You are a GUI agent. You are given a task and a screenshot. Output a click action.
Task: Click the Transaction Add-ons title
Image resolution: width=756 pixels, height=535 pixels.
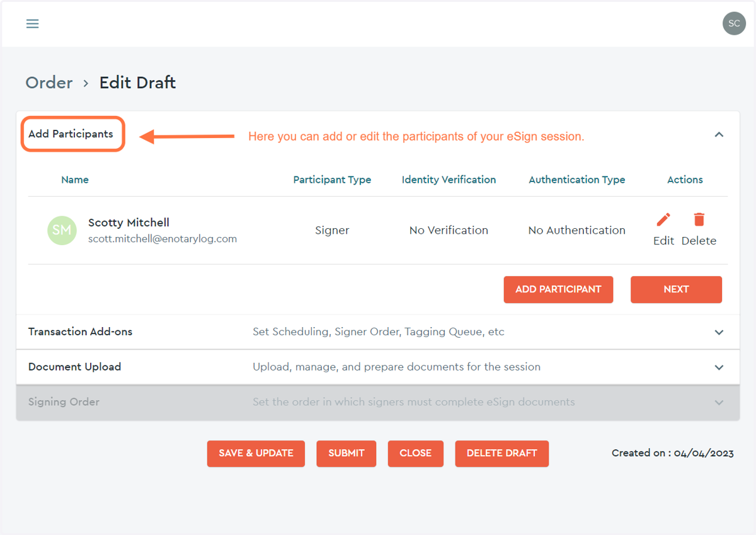coord(80,331)
